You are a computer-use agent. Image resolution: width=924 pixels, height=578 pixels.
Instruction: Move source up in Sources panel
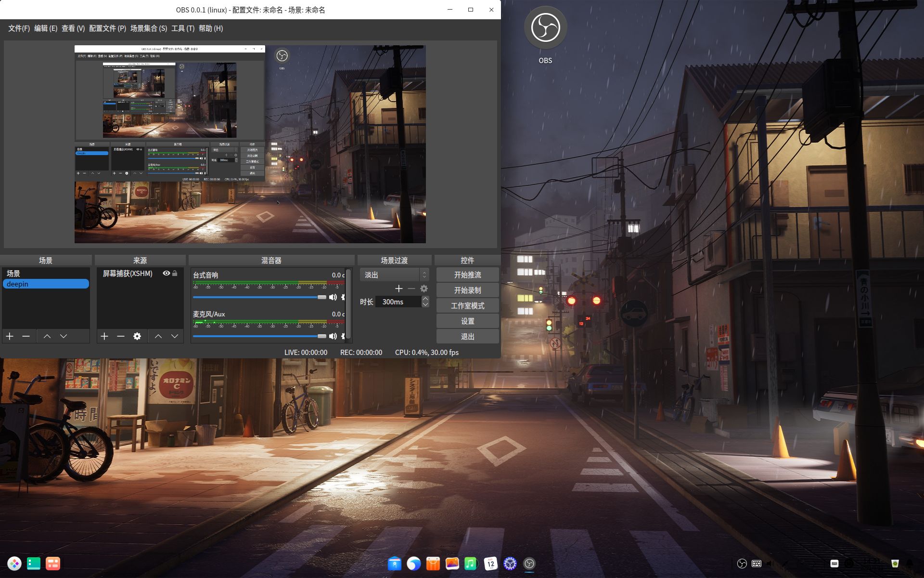coord(158,336)
